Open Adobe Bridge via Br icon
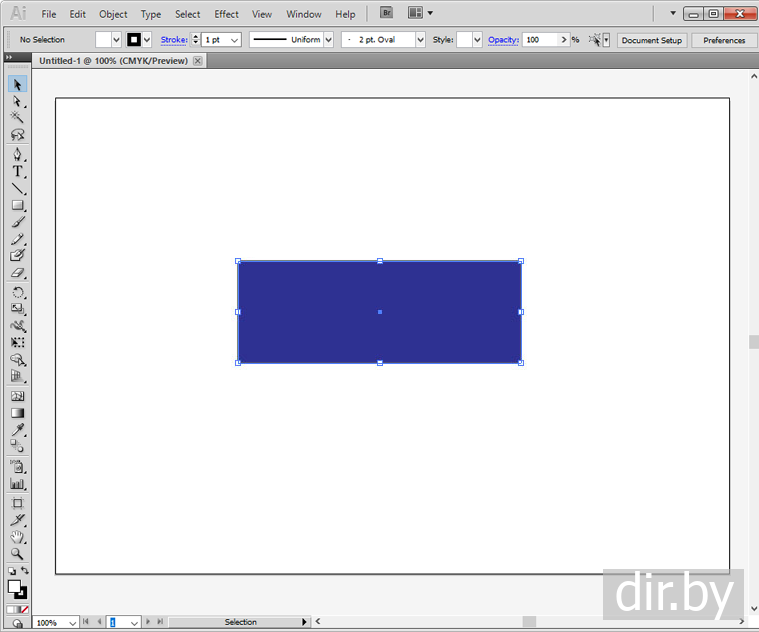The image size is (759, 632). 386,13
